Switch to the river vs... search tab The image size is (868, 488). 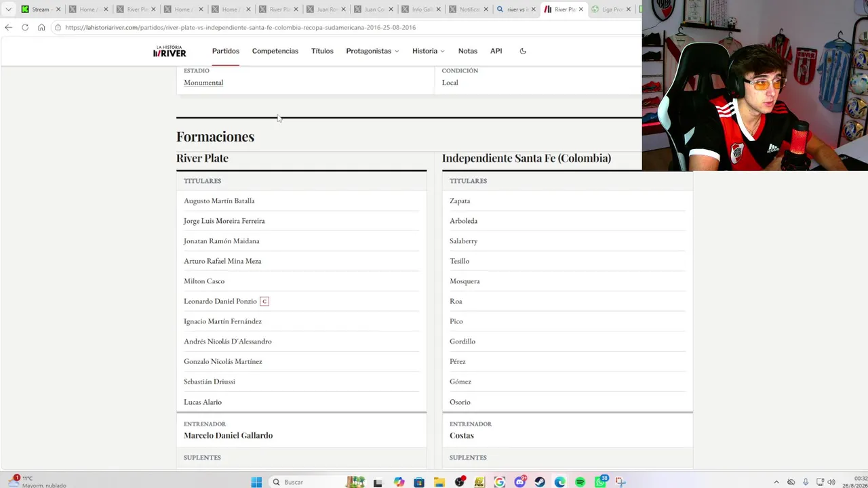coord(515,9)
